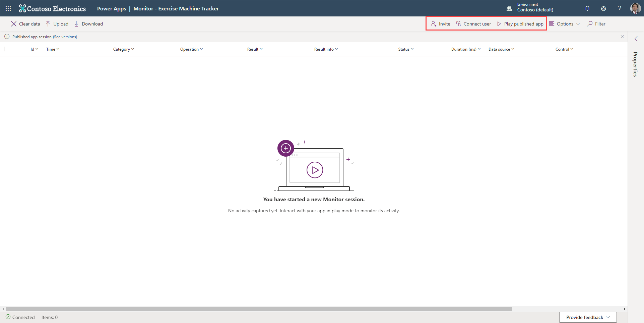Collapse the Properties panel with the chevron
The width and height of the screenshot is (644, 323).
[636, 39]
